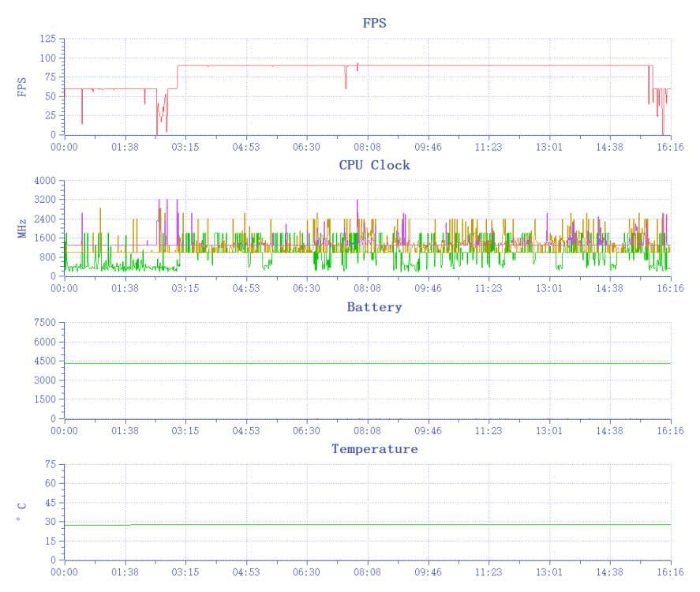
Task: Select the °C y-axis label
Action: [x=21, y=512]
